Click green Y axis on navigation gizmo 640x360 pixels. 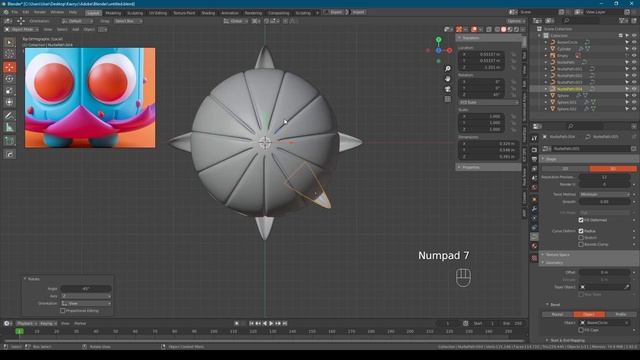tap(438, 40)
